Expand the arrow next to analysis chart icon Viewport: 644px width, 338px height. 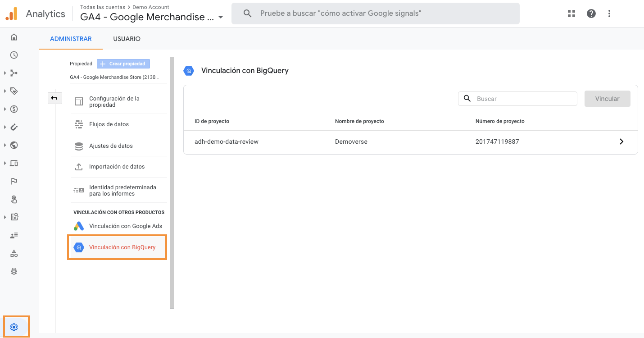5,217
